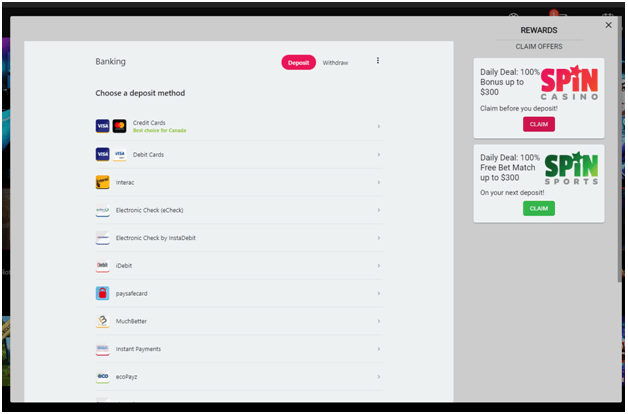The width and height of the screenshot is (628, 414).
Task: Select the paysafecard label
Action: [131, 293]
